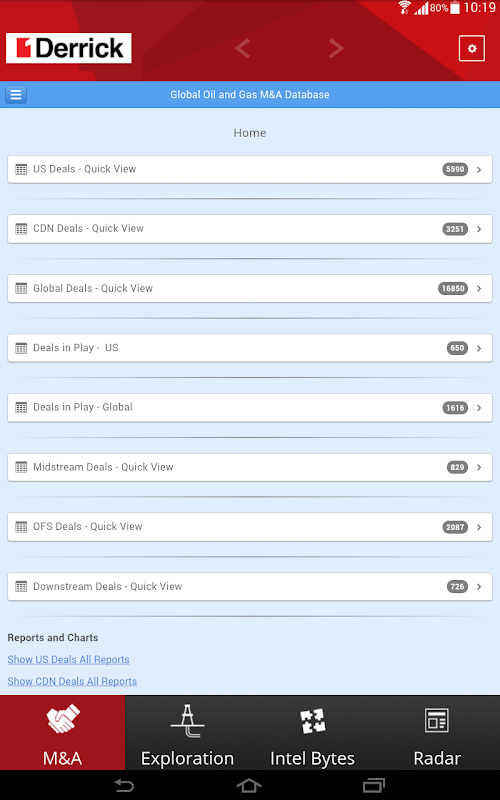Select the M&A tab

(62, 733)
